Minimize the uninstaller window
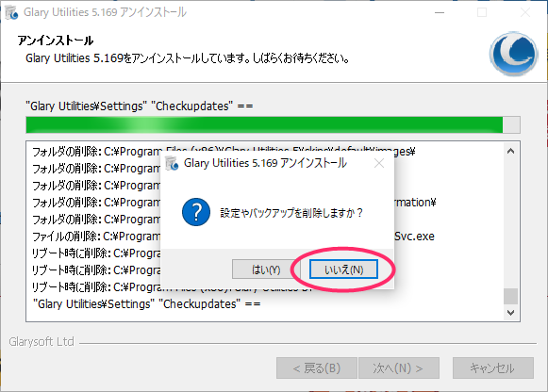The width and height of the screenshot is (548, 392). (x=440, y=12)
